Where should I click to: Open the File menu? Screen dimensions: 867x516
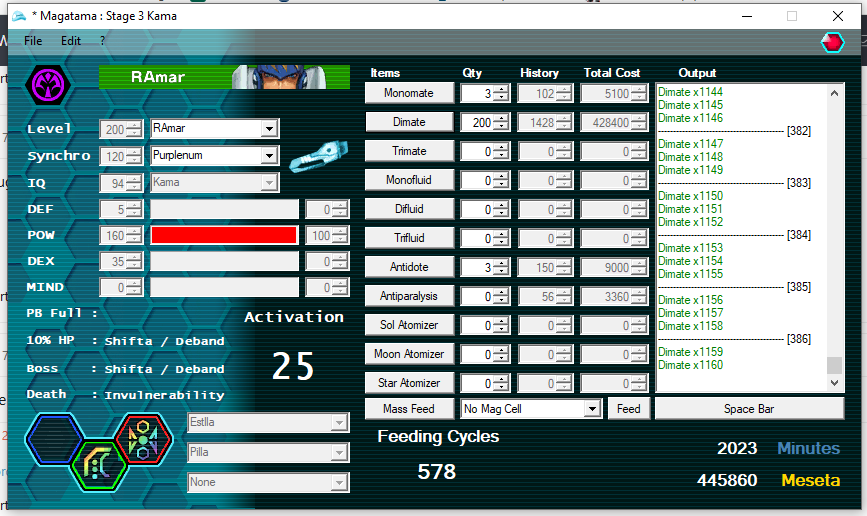pyautogui.click(x=33, y=41)
